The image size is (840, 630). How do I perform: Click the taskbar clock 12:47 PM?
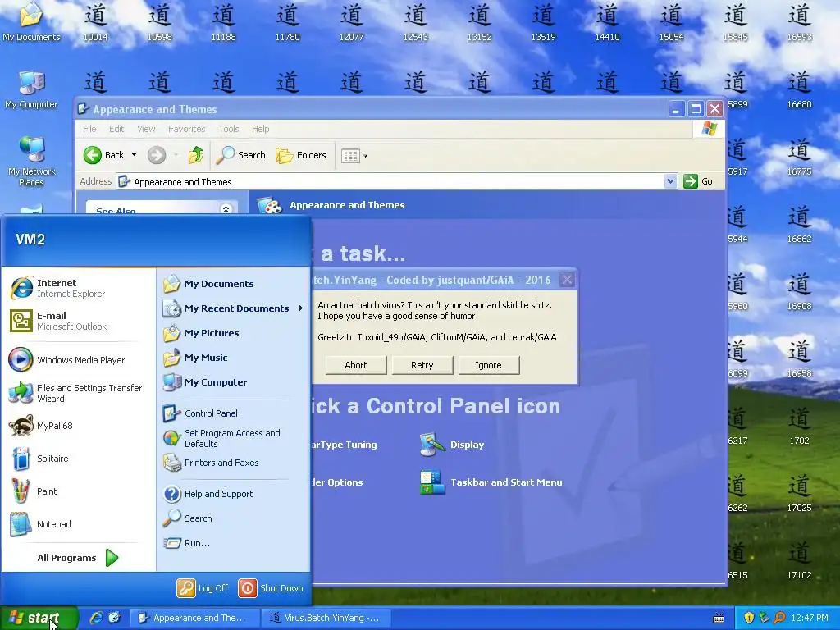pos(810,618)
